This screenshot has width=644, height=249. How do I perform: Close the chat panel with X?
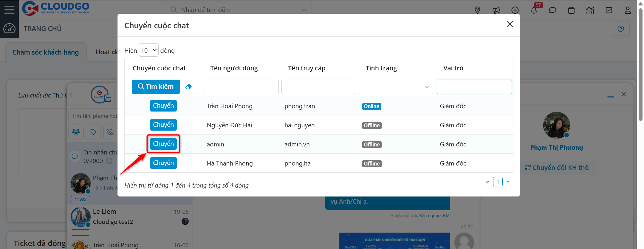(x=623, y=94)
